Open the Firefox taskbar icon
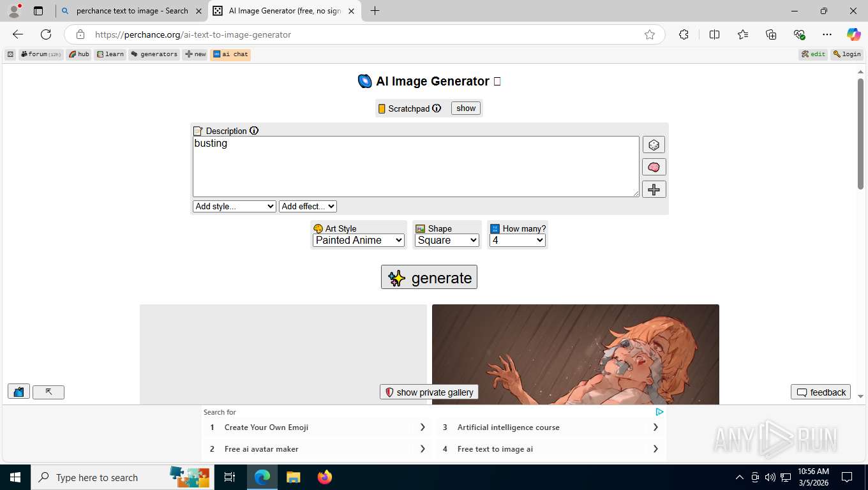The image size is (868, 490). pyautogui.click(x=325, y=477)
